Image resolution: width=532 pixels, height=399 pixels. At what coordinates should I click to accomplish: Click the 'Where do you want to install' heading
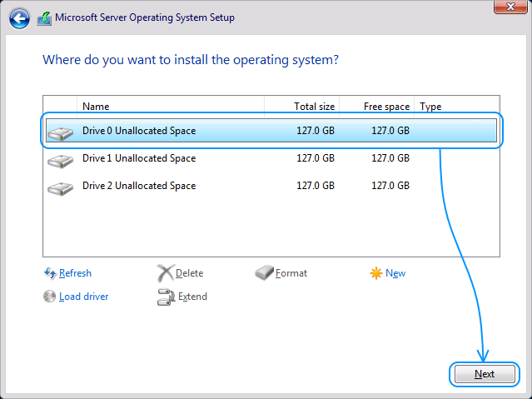click(191, 60)
